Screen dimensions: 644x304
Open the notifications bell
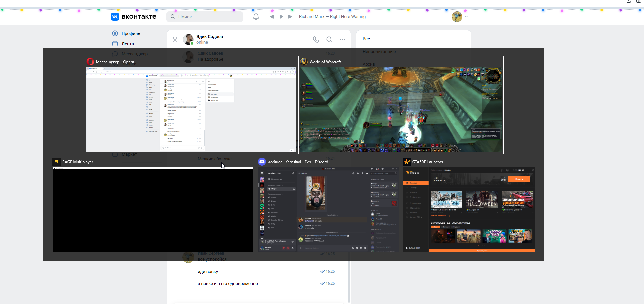pyautogui.click(x=256, y=17)
